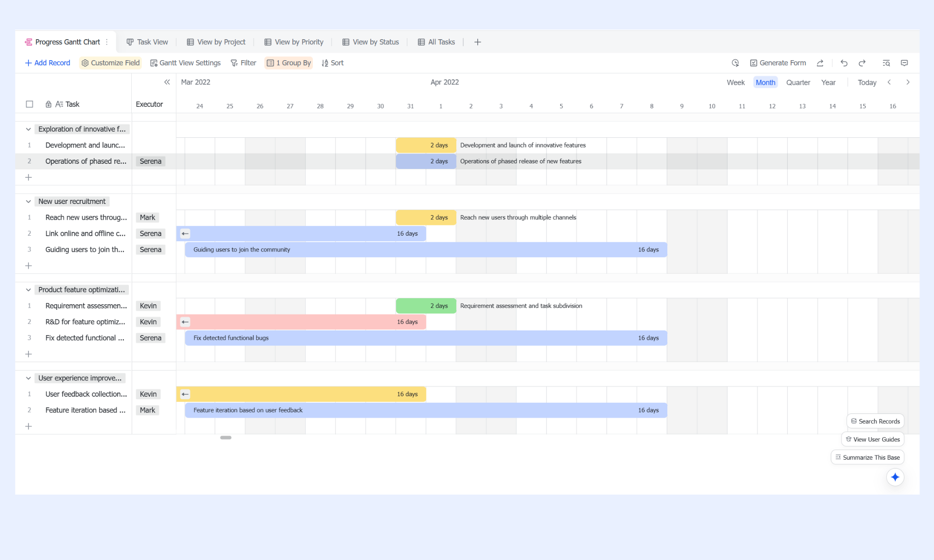Toggle the select-all checkbox in the Task header
The height and width of the screenshot is (560, 934).
29,104
